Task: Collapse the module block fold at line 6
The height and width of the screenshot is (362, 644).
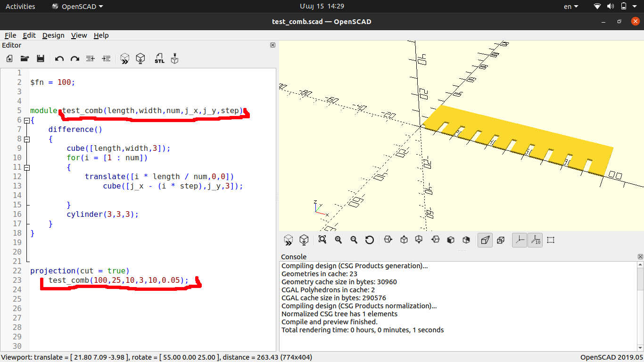Action: pos(26,120)
